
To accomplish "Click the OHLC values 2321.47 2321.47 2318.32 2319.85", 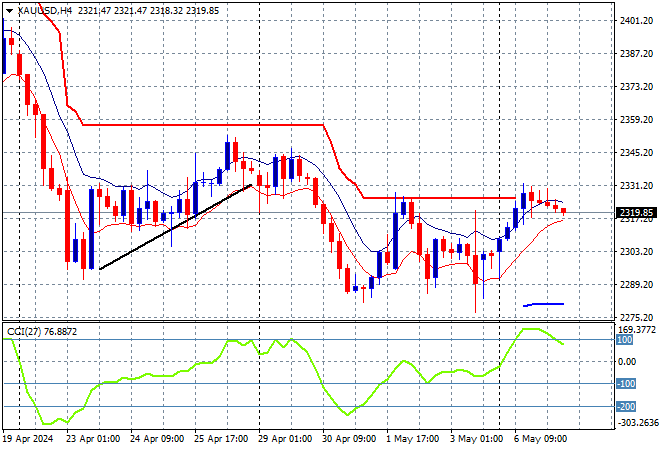I will point(148,11).
